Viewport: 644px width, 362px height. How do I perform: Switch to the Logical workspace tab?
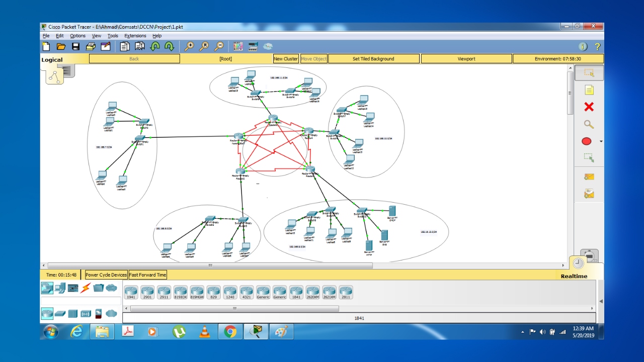click(52, 60)
